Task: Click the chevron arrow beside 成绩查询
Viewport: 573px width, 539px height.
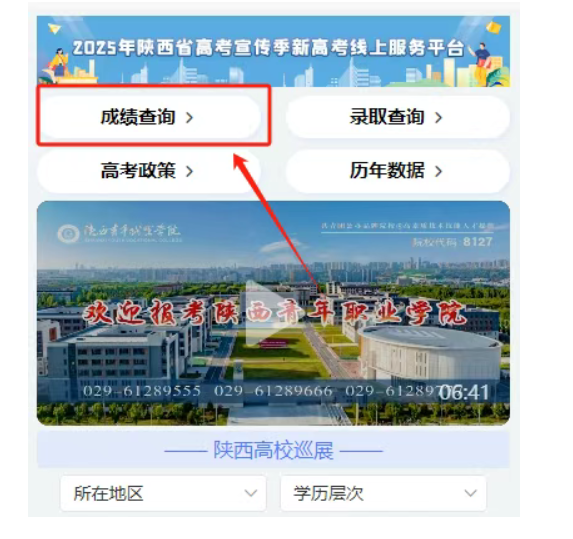Action: point(189,117)
